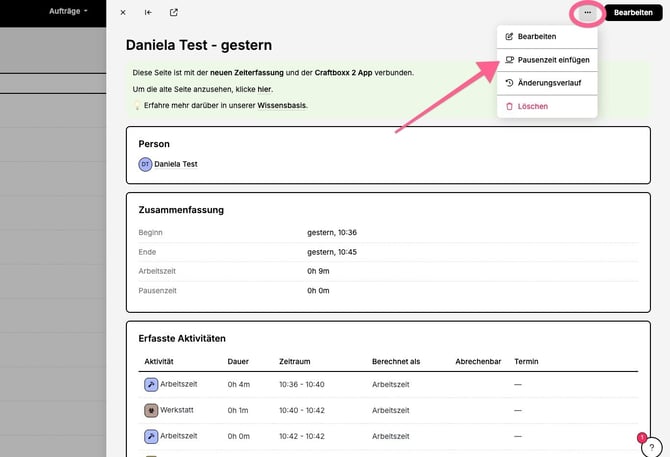This screenshot has height=457, width=670.
Task: Select Löschen in the dropdown menu
Action: coord(532,106)
